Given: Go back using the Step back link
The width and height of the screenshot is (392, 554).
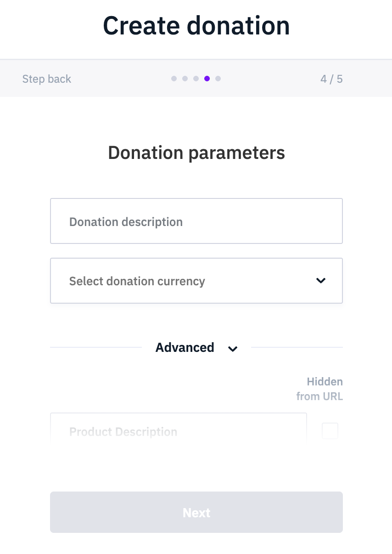Looking at the screenshot, I should [47, 79].
